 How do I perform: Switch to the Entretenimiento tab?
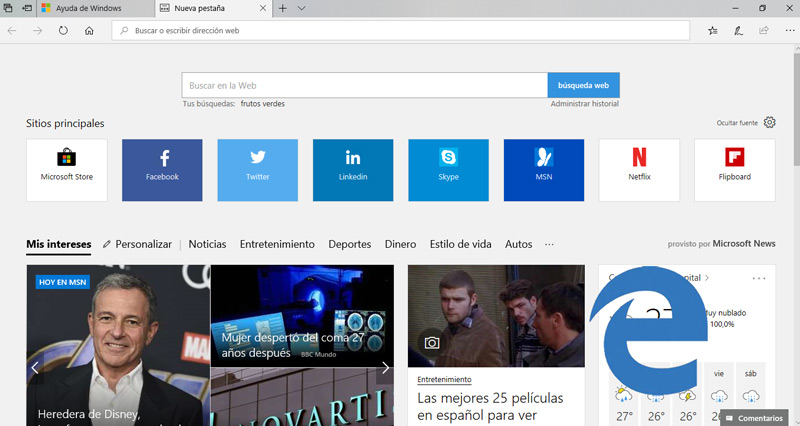(277, 244)
